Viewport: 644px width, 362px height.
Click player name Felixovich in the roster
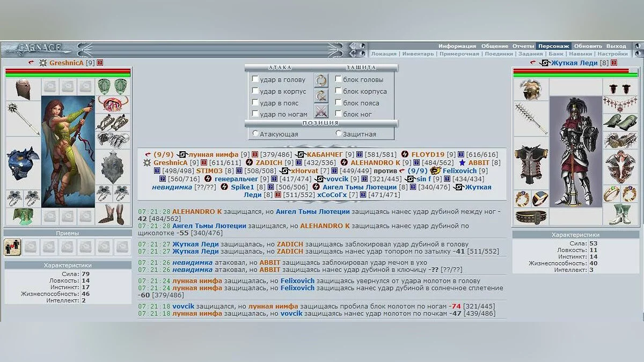(x=459, y=171)
